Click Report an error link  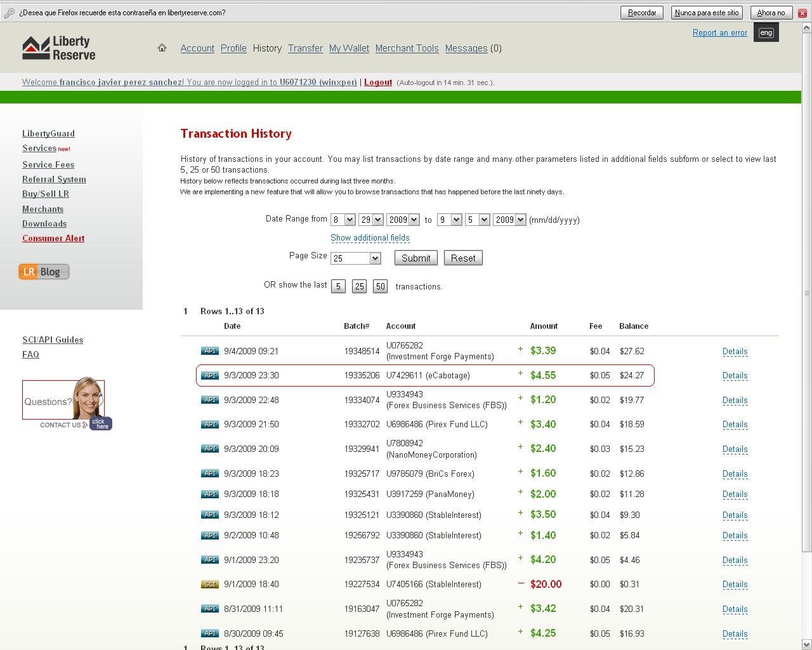tap(720, 33)
